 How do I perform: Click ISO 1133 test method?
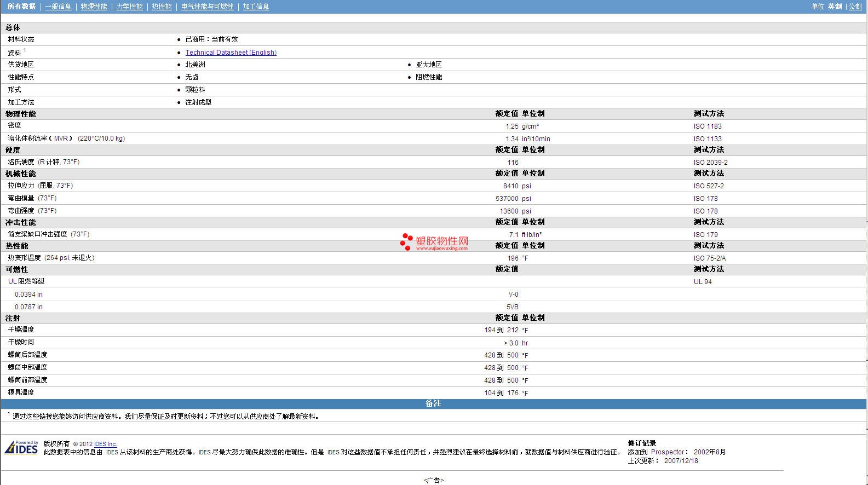point(708,139)
